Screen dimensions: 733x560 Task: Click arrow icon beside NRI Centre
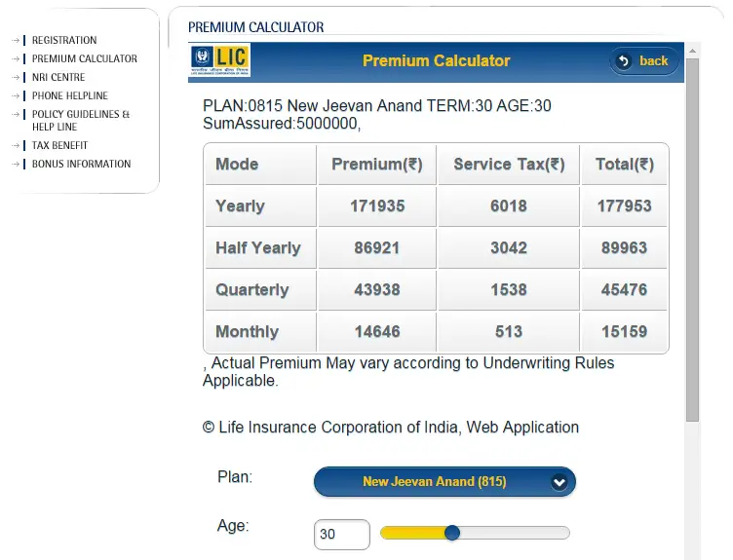point(16,77)
